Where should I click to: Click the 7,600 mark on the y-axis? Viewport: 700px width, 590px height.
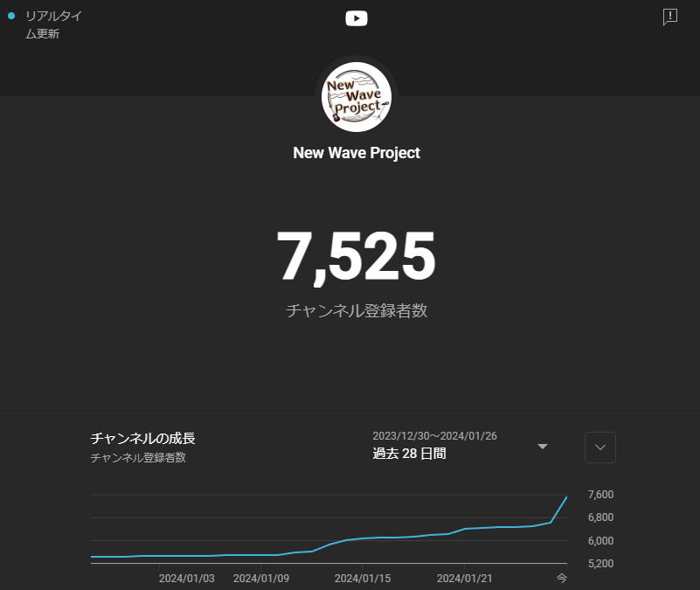(x=600, y=494)
